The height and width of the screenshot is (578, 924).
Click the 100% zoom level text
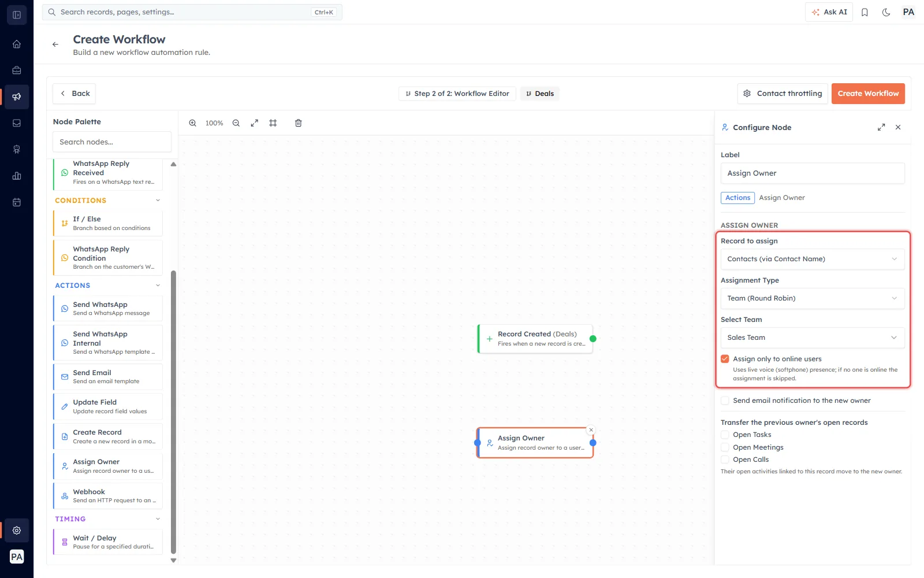point(214,123)
